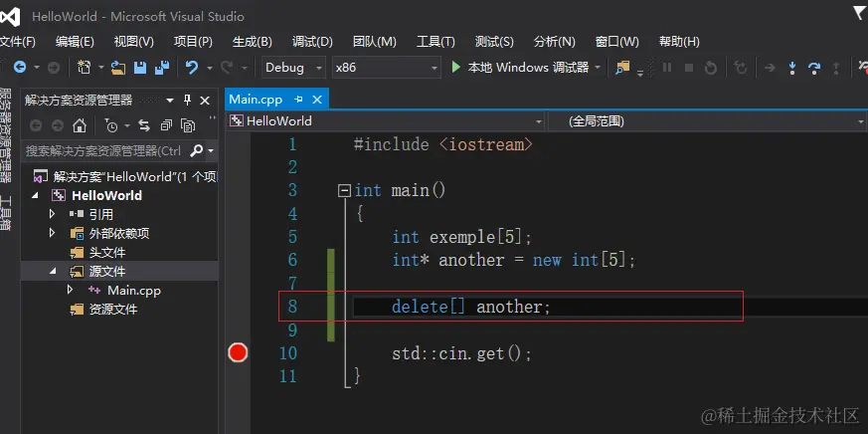Open Find in Files with the folder-and-magnifier icon
Screen dimensions: 868x434
pos(622,68)
